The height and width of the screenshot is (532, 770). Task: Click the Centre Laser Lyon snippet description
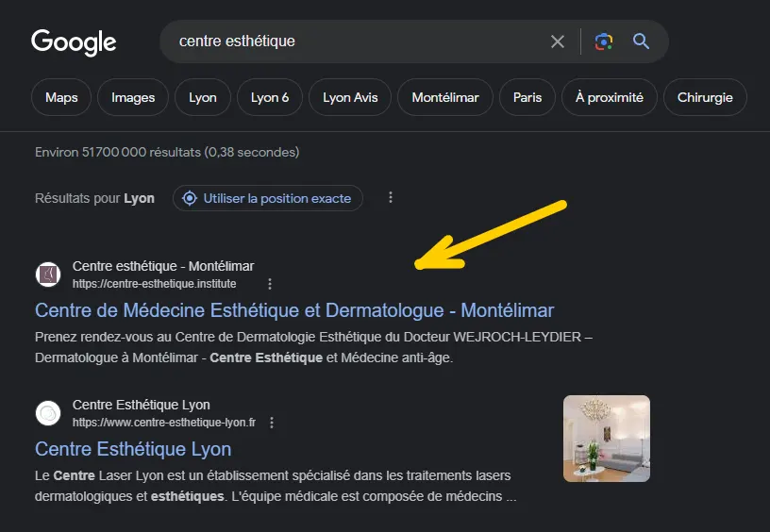[276, 486]
